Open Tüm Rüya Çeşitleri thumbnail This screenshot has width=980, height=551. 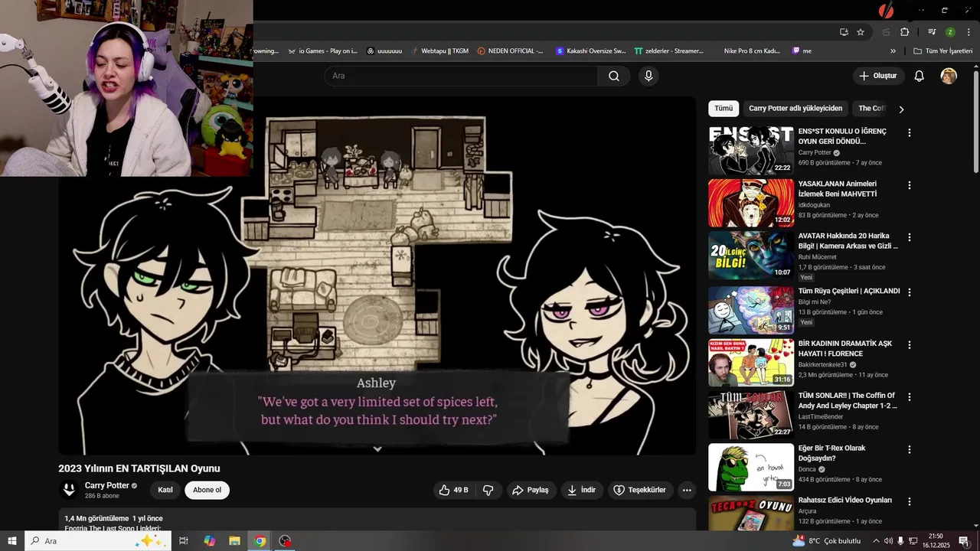[x=751, y=311]
